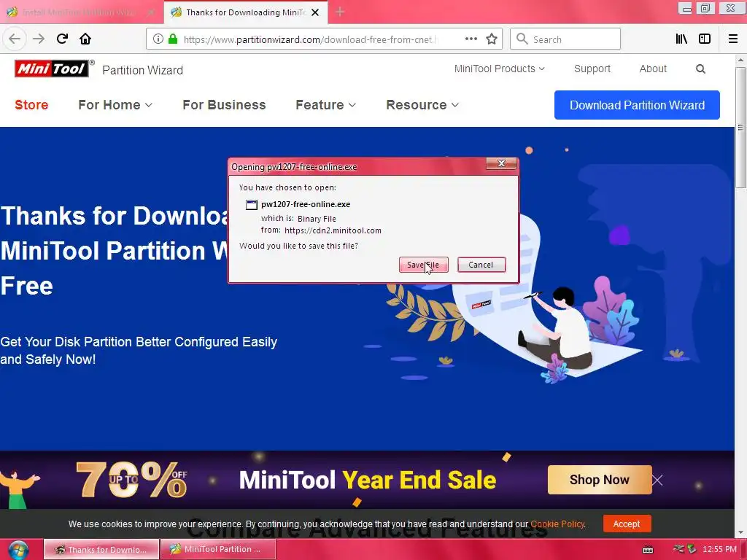Click the pw1207-free-online.exe filename text
The image size is (747, 560).
306,204
